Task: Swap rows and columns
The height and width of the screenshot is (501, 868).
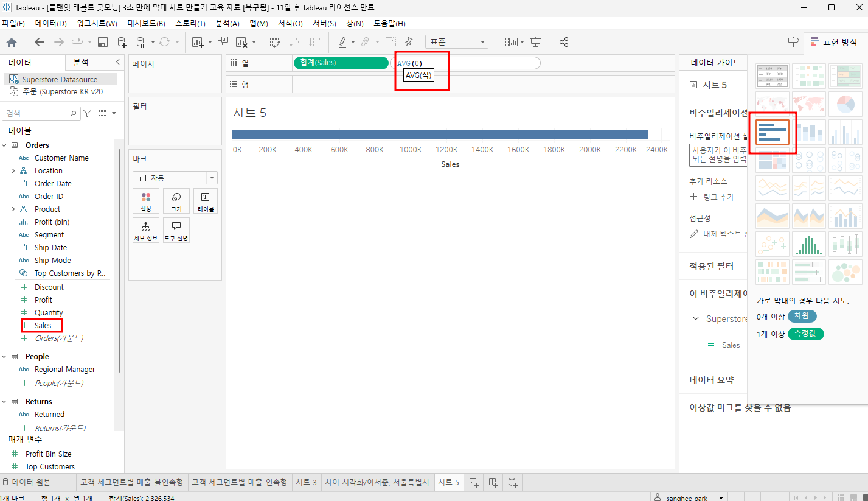Action: [275, 42]
